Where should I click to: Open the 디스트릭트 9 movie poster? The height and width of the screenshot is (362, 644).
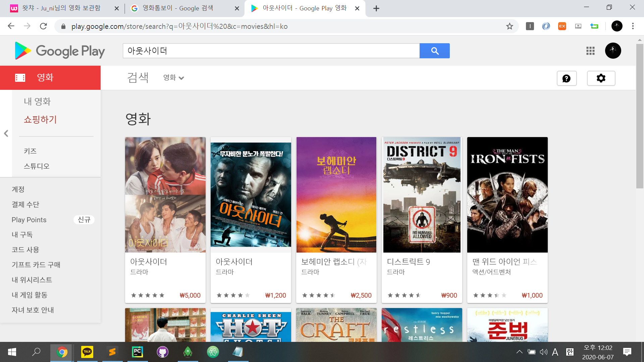click(422, 194)
